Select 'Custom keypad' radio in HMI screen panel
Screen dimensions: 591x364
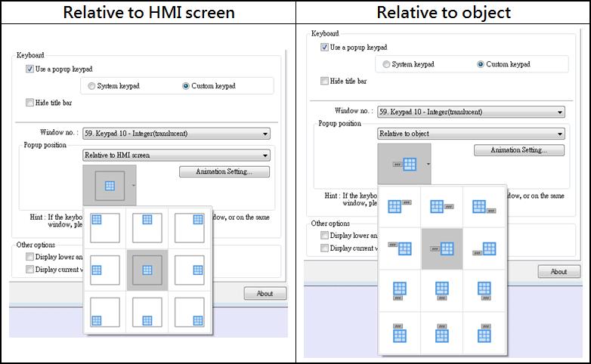[x=186, y=86]
